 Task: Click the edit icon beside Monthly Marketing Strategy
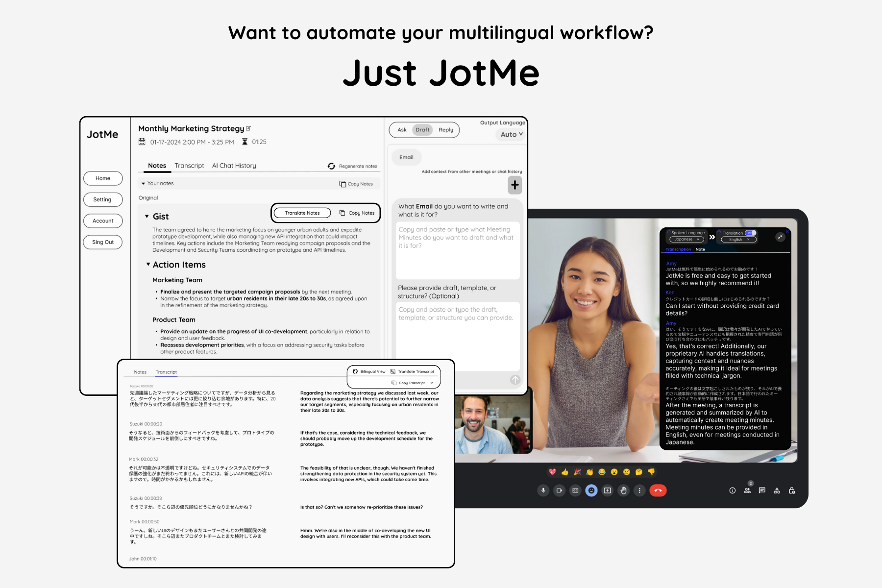(248, 128)
